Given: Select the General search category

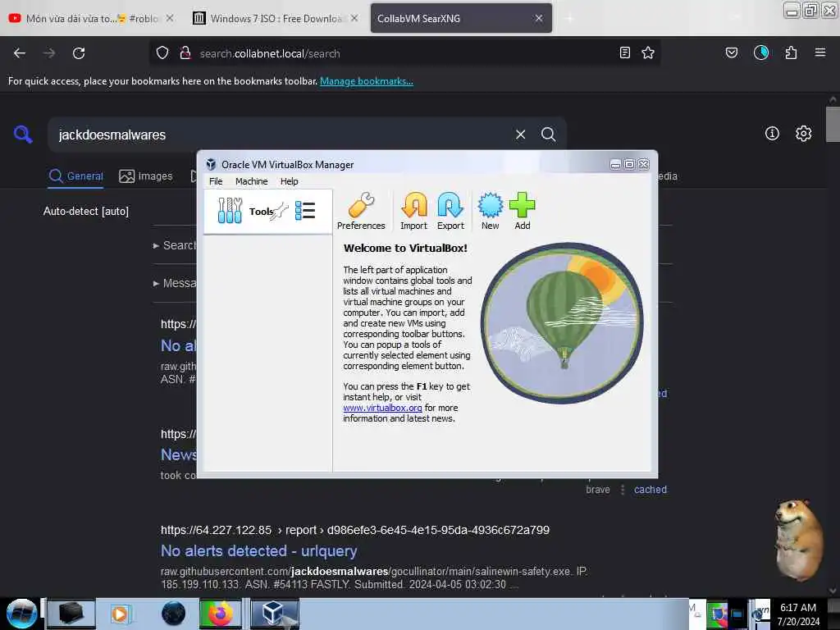Looking at the screenshot, I should click(76, 176).
